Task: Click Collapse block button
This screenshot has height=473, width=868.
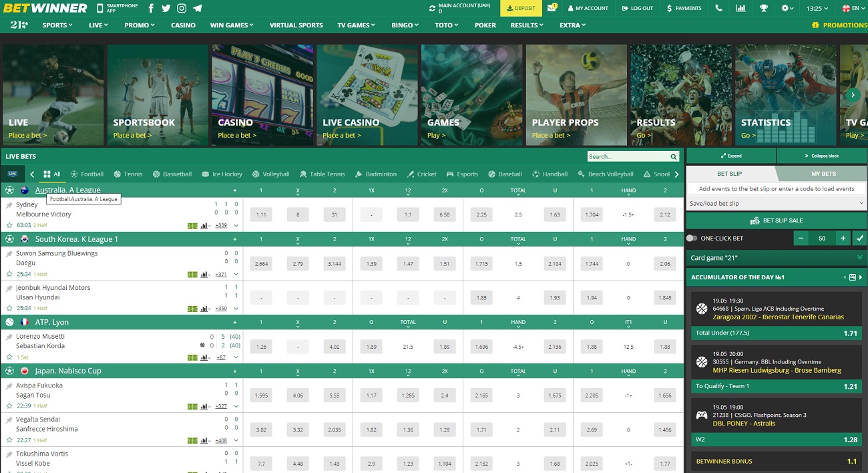Action: (x=821, y=156)
